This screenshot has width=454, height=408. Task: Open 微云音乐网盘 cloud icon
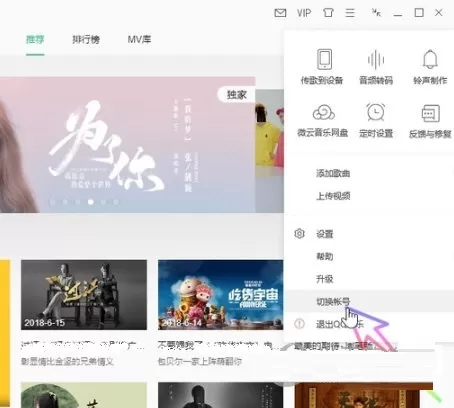[x=323, y=112]
